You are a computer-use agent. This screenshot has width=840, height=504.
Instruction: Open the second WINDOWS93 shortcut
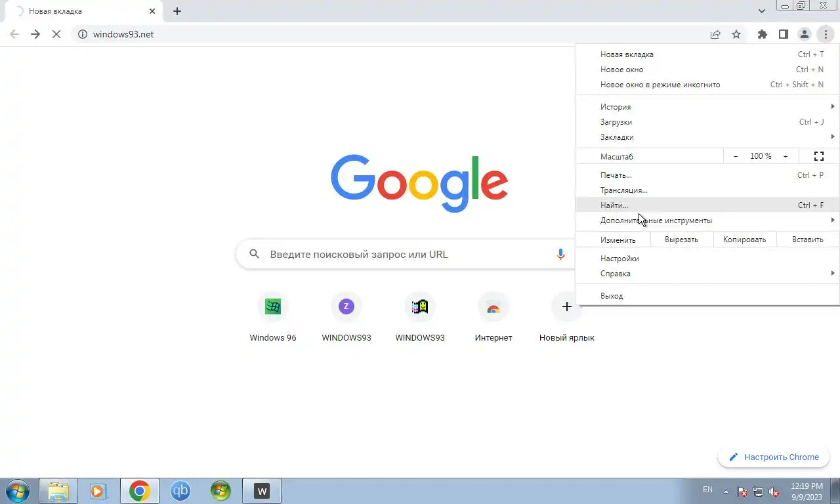(420, 318)
